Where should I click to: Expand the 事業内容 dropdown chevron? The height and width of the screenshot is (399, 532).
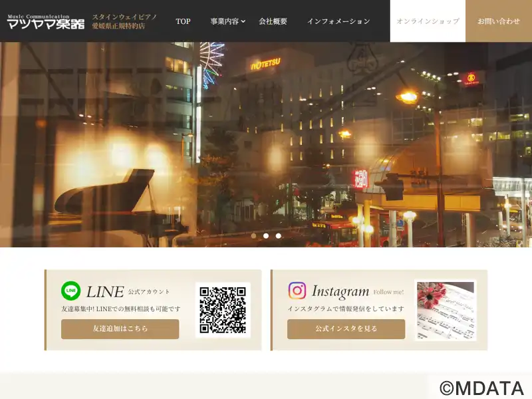click(x=243, y=21)
